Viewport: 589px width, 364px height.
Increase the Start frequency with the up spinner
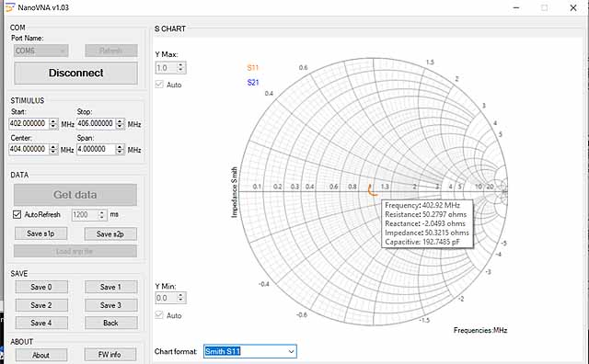click(53, 121)
